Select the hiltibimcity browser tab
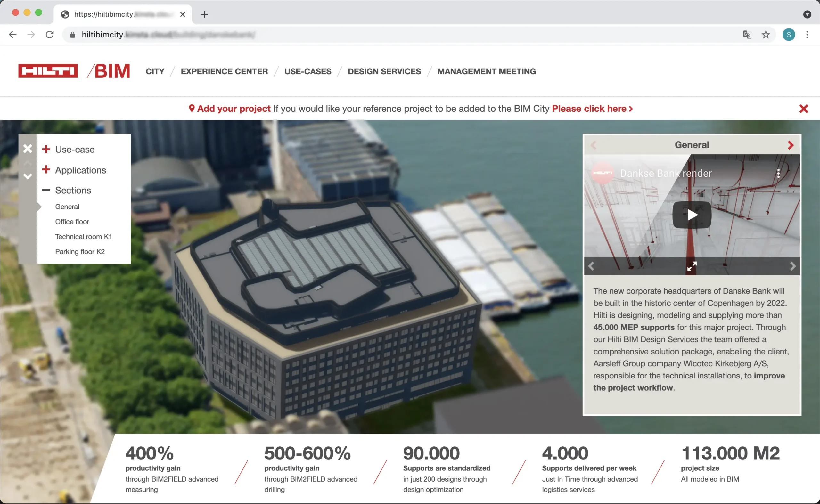820x504 pixels. click(122, 14)
